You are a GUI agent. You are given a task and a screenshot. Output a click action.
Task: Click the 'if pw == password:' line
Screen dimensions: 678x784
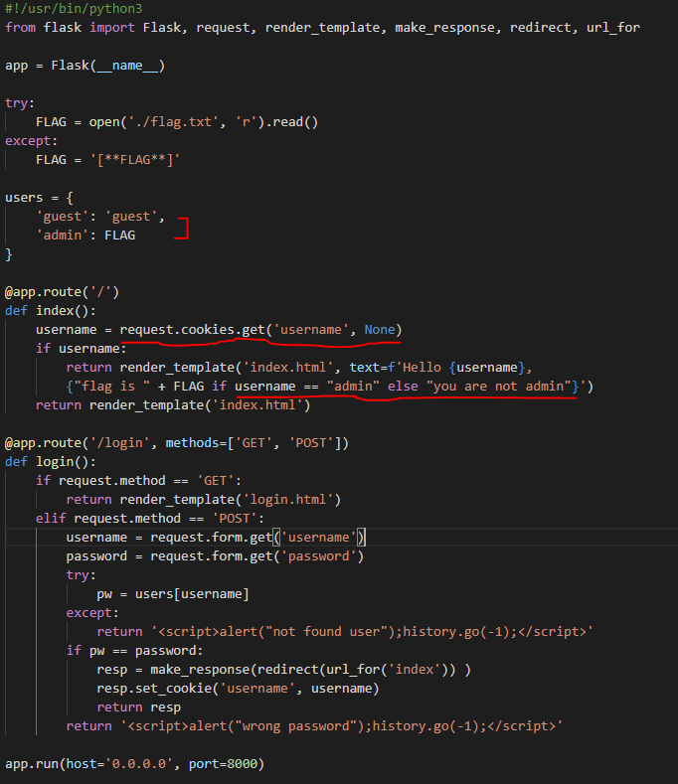coord(134,651)
